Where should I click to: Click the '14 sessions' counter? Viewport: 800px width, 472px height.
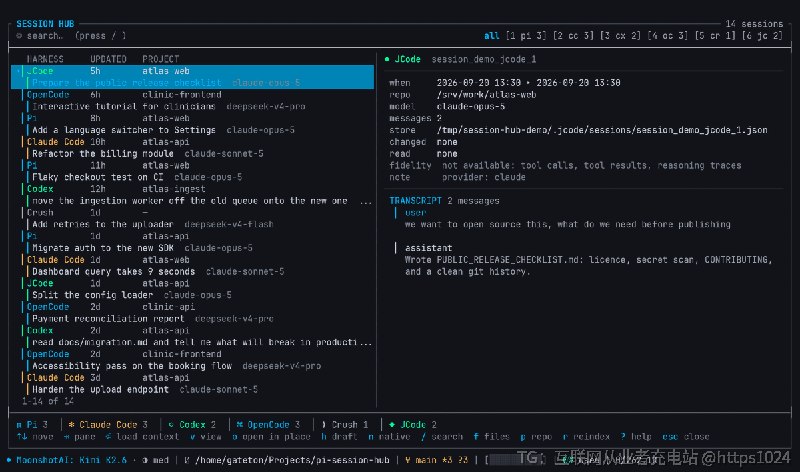tap(754, 23)
